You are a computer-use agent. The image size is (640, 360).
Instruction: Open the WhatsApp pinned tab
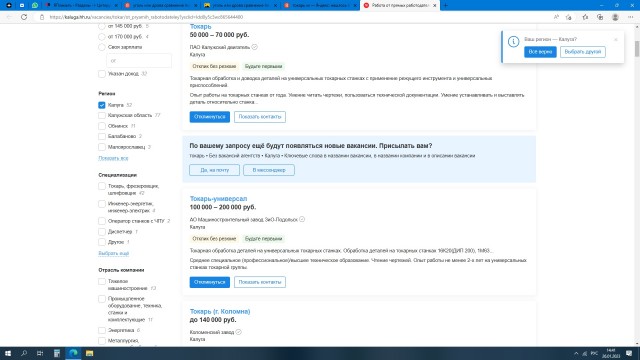pyautogui.click(x=35, y=5)
